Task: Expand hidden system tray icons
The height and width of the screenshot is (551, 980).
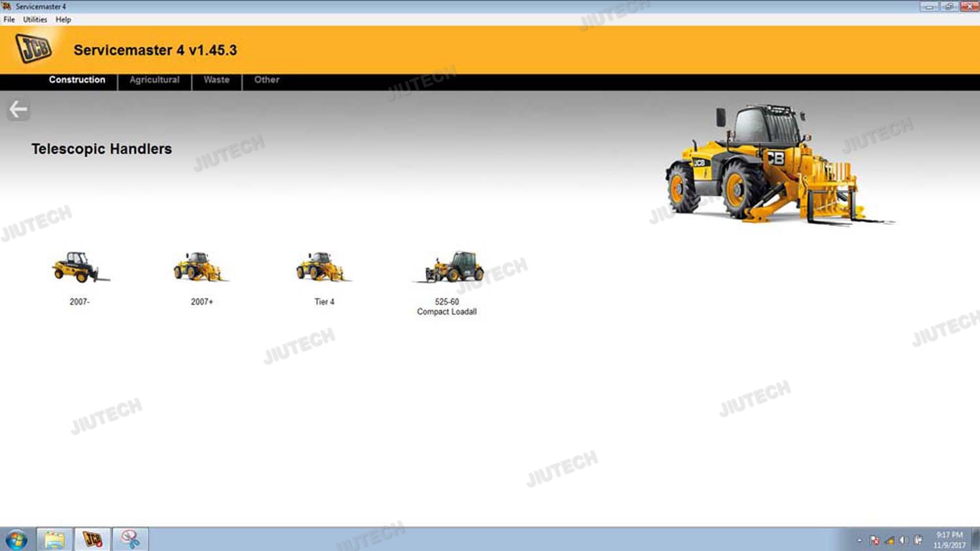Action: [x=859, y=541]
